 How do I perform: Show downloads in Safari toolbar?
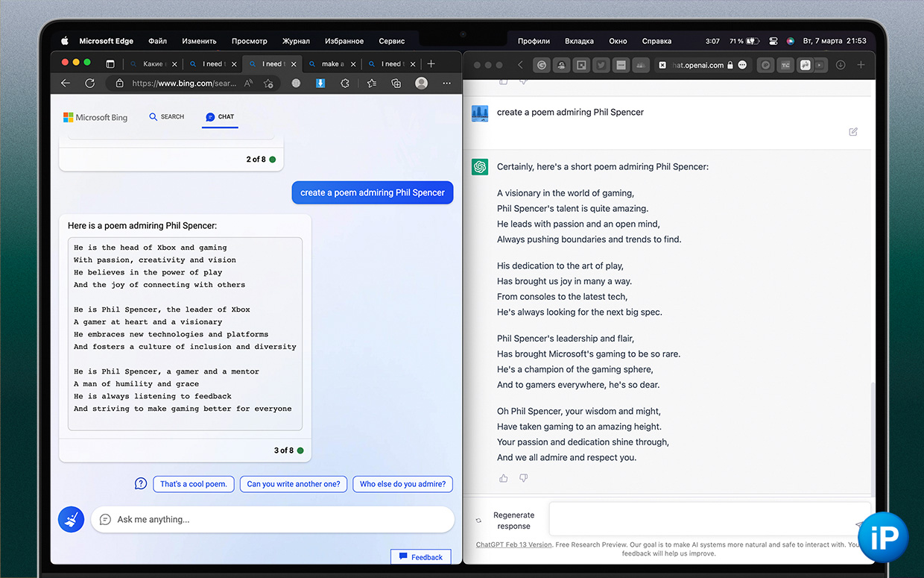pyautogui.click(x=841, y=65)
